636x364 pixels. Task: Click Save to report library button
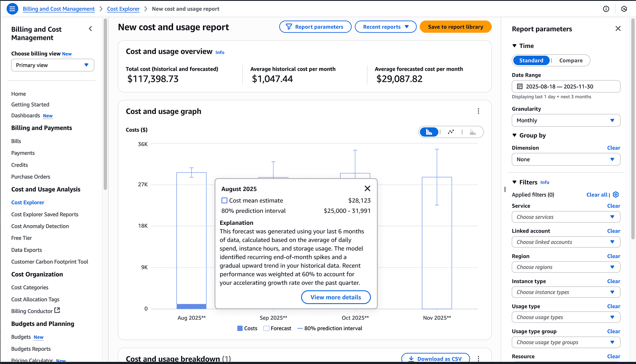click(x=455, y=27)
